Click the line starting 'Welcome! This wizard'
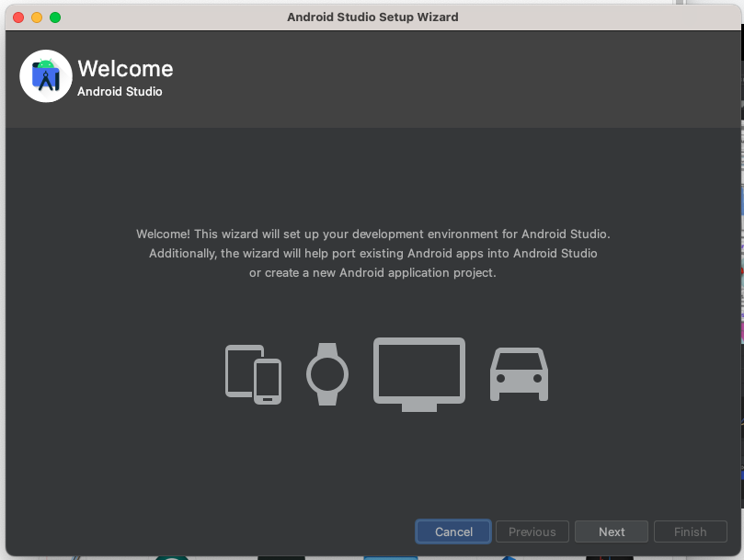744x560 pixels. click(x=373, y=234)
